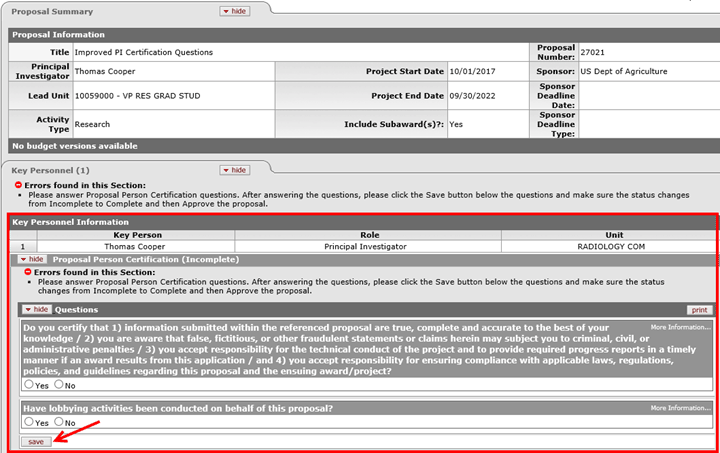Click the Key Personnel error icon

(x=18, y=185)
